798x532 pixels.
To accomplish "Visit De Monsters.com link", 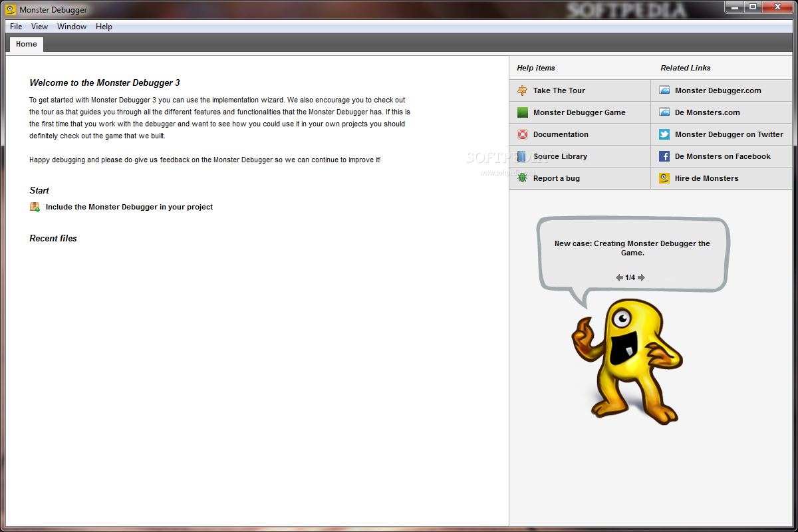I will pyautogui.click(x=722, y=112).
